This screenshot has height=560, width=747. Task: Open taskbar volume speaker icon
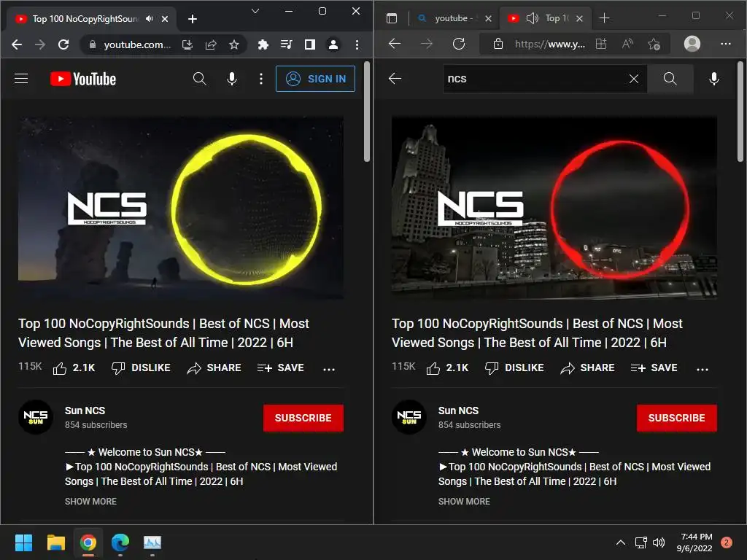pos(659,542)
